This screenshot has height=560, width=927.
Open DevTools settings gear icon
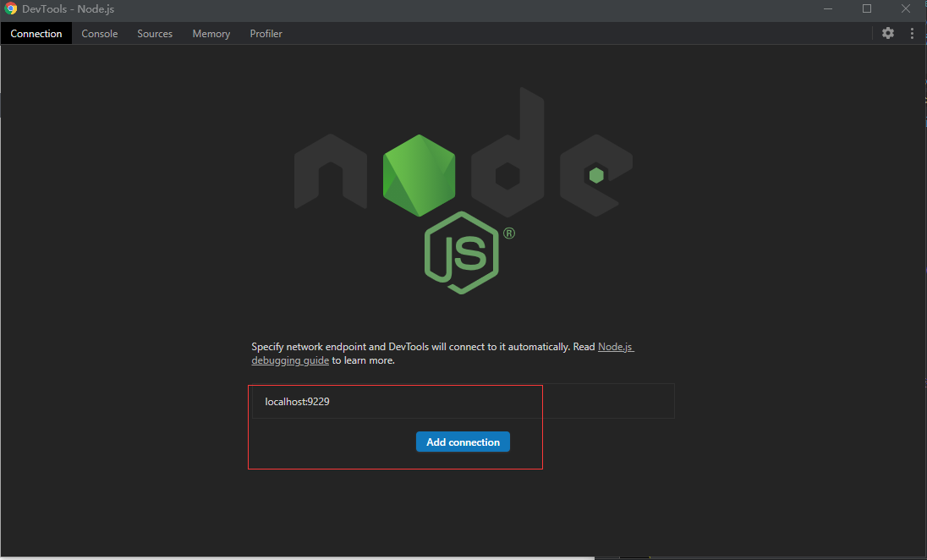888,33
